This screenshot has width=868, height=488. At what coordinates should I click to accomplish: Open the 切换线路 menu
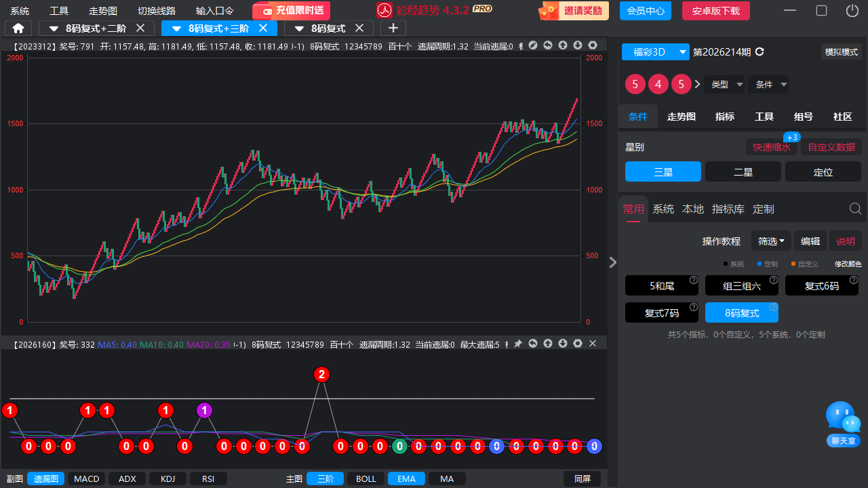point(157,11)
